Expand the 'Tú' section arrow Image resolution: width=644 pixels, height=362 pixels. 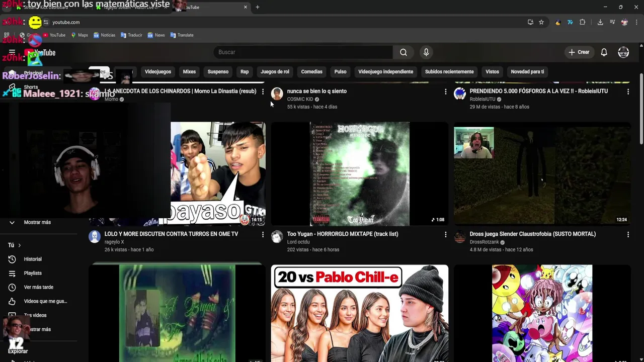pyautogui.click(x=19, y=245)
